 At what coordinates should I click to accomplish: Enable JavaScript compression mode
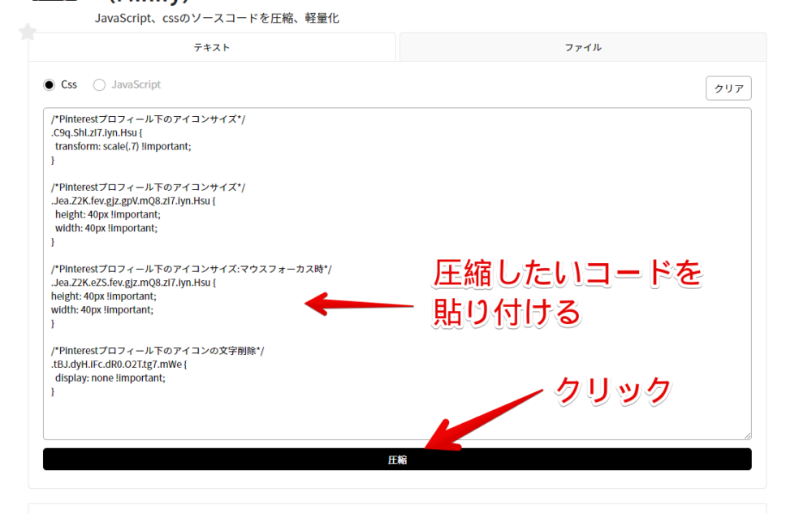pyautogui.click(x=98, y=84)
